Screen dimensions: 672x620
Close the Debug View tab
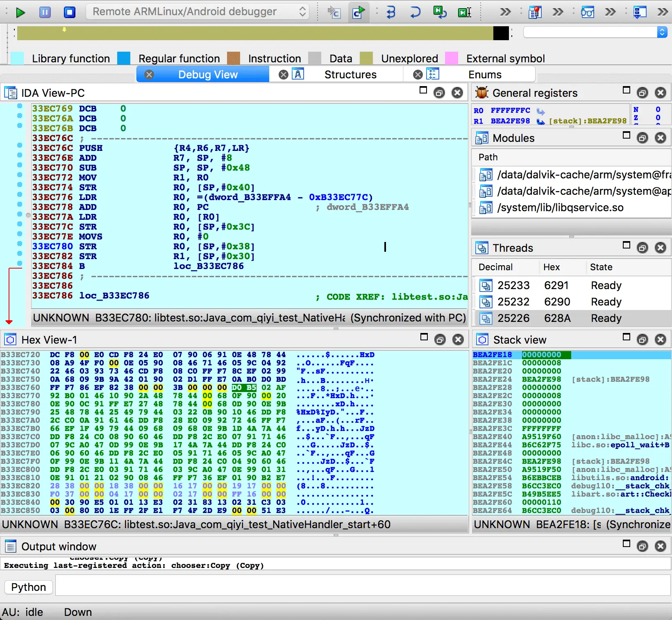click(x=149, y=75)
